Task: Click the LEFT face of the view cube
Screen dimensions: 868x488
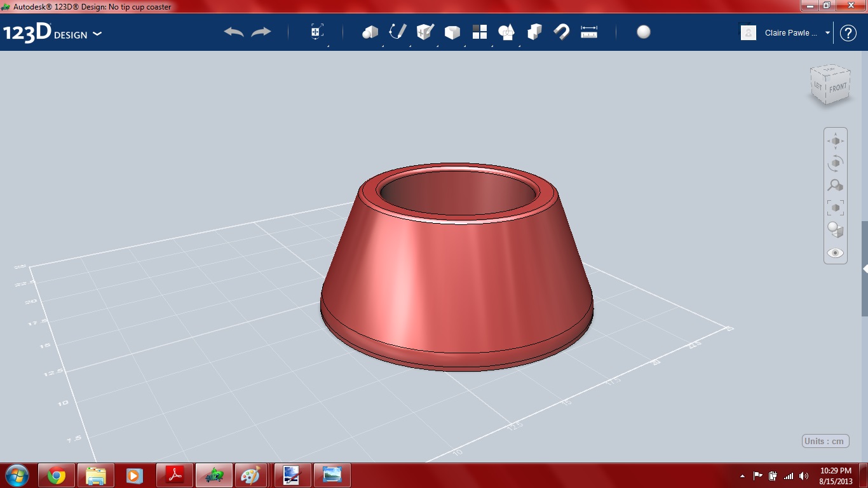Action: [818, 86]
